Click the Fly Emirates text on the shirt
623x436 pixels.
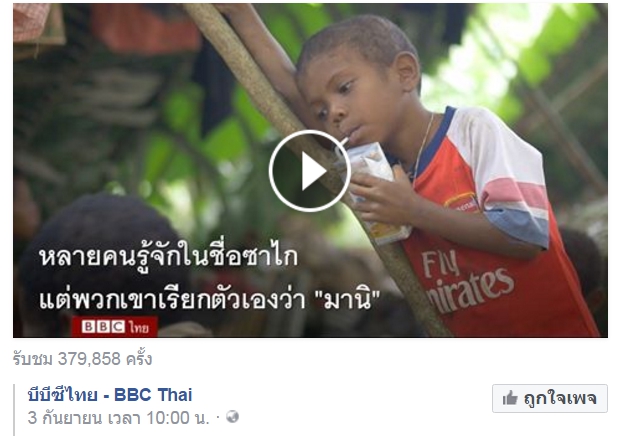465,279
